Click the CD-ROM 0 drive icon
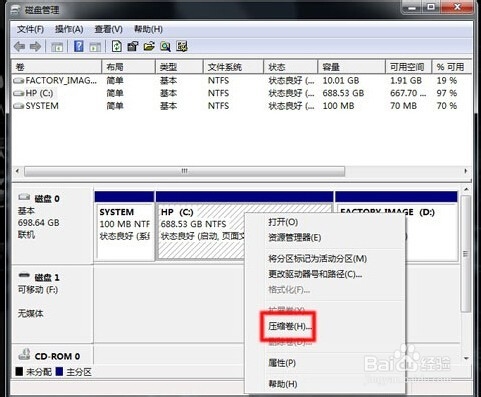 pos(24,354)
